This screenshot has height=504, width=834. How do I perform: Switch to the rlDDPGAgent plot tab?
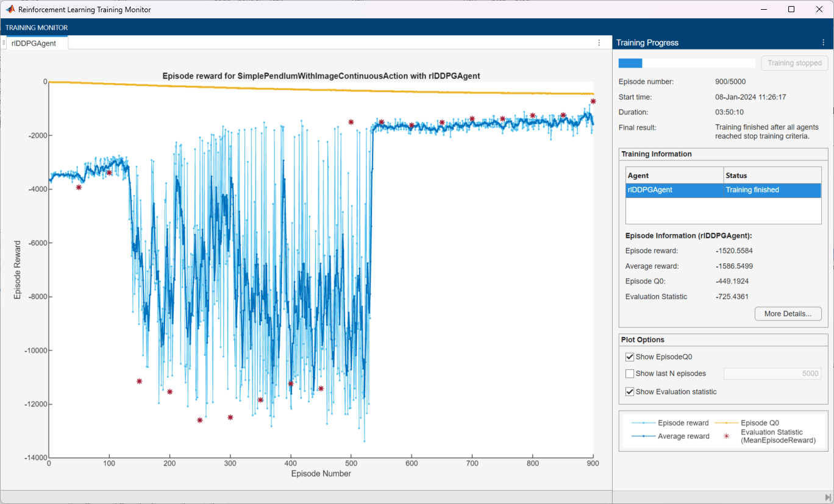click(x=34, y=43)
